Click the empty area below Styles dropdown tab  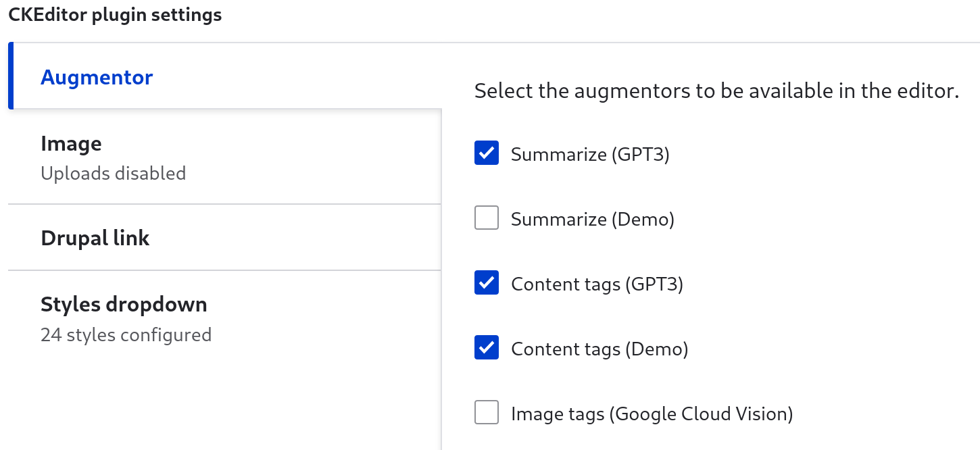click(223, 405)
